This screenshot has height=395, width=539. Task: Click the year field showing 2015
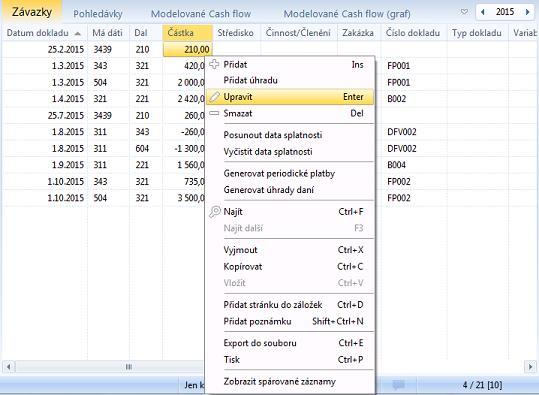[505, 12]
